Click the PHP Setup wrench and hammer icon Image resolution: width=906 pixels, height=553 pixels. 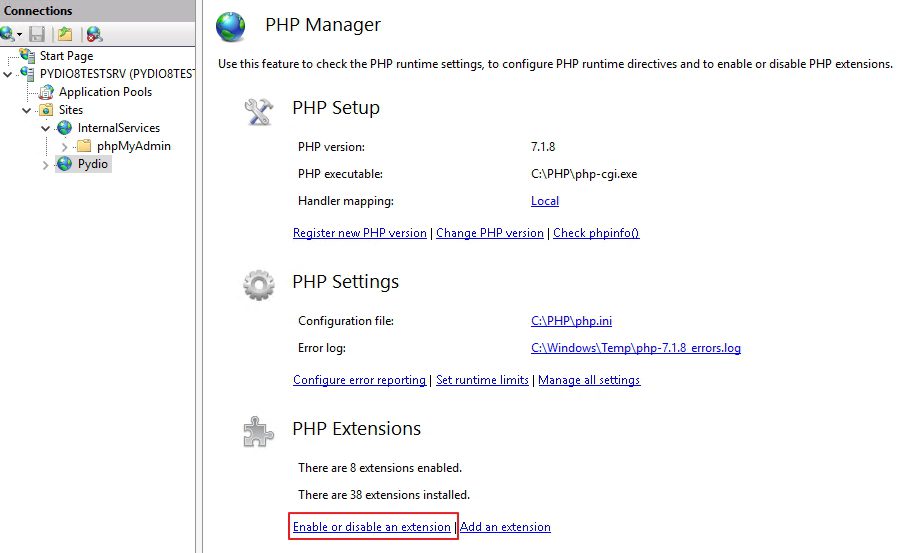(258, 112)
